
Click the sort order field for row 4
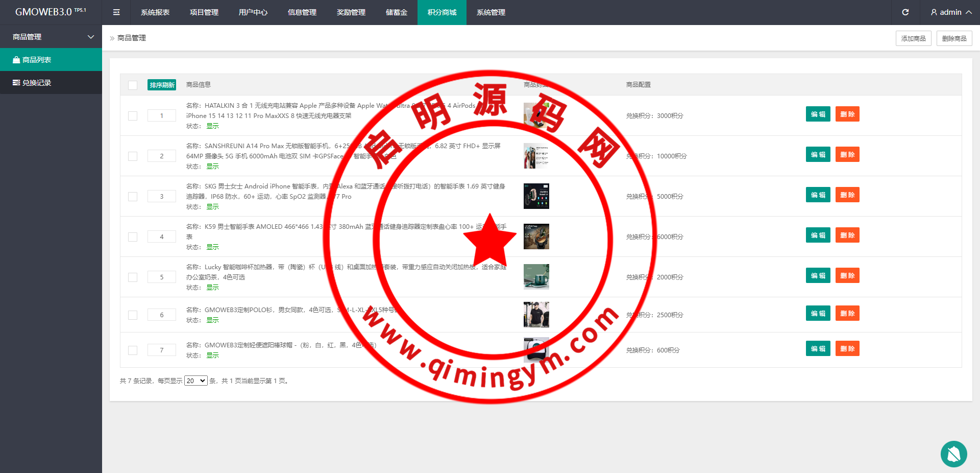[162, 236]
